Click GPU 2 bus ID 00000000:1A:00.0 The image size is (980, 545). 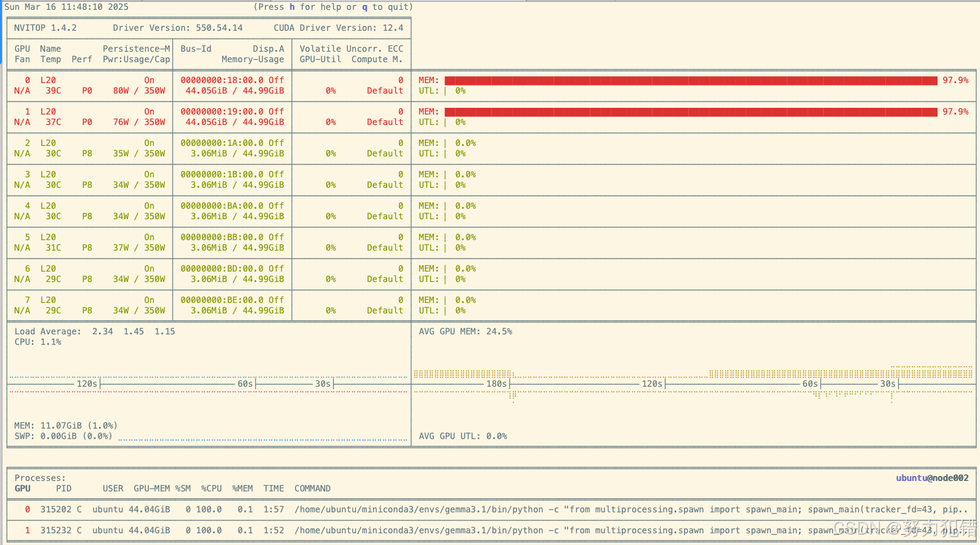click(222, 143)
